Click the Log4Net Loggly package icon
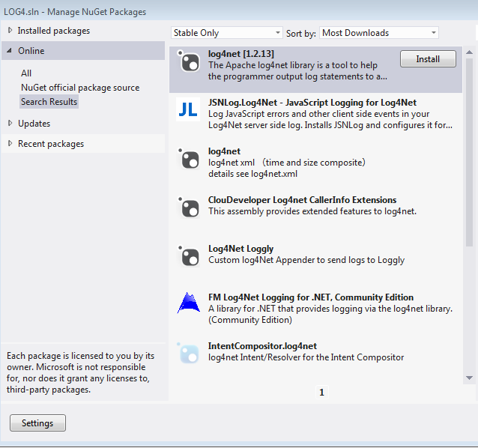This screenshot has width=478, height=448. pyautogui.click(x=188, y=255)
